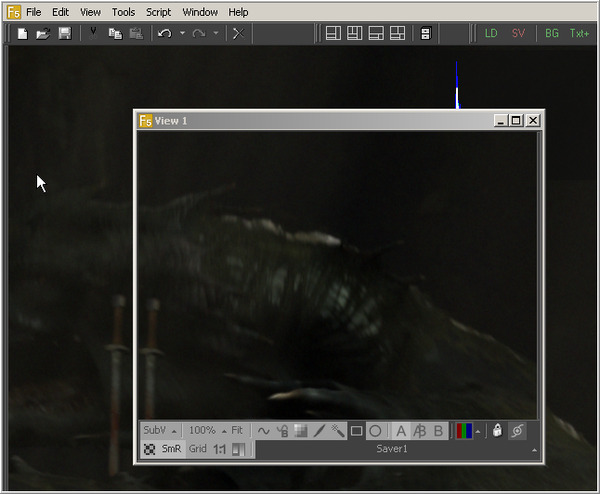Screen dimensions: 600x494
Task: Add a Saver tool with SV
Action: (518, 33)
